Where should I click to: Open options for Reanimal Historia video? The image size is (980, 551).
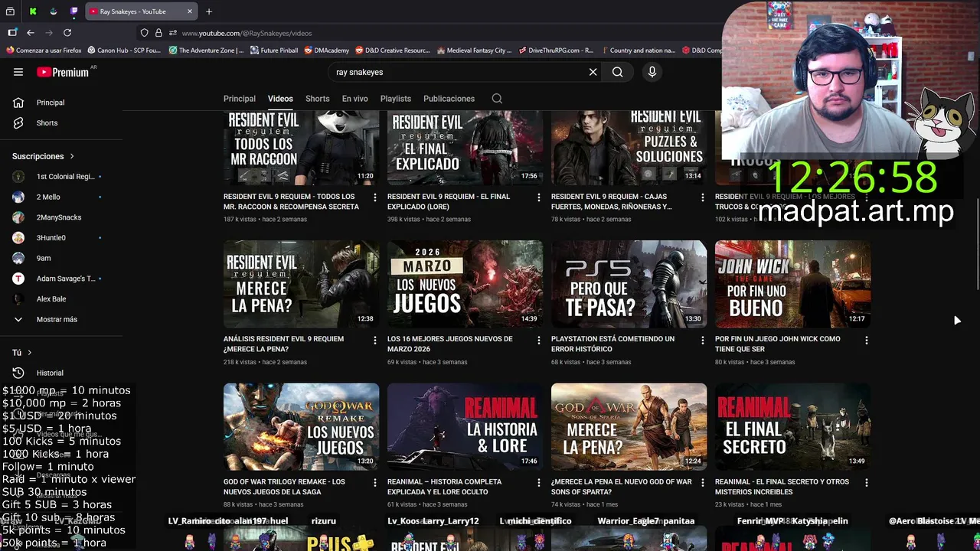538,483
